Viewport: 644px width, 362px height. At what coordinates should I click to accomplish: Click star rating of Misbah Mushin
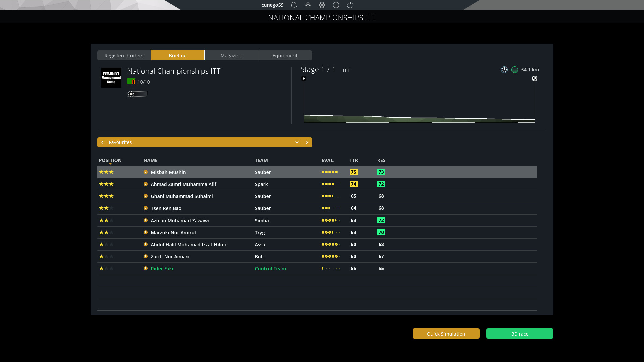point(106,172)
